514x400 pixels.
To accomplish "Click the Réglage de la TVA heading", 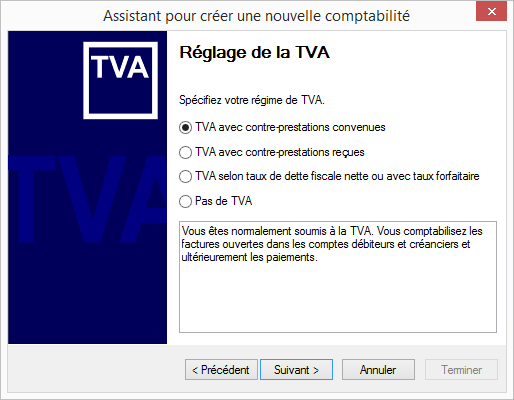I will 255,52.
